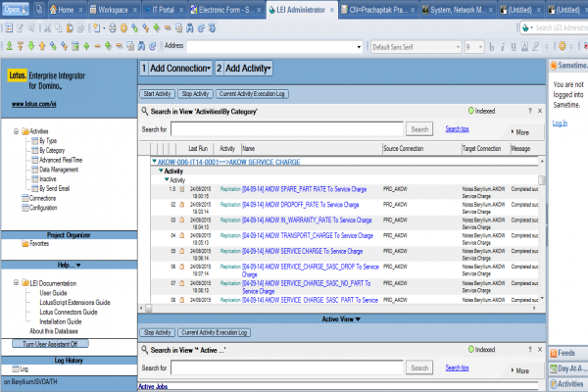Screen dimensions: 588x392
Task: Click the orange arrow-to-top navigation icon
Action: pos(21,46)
